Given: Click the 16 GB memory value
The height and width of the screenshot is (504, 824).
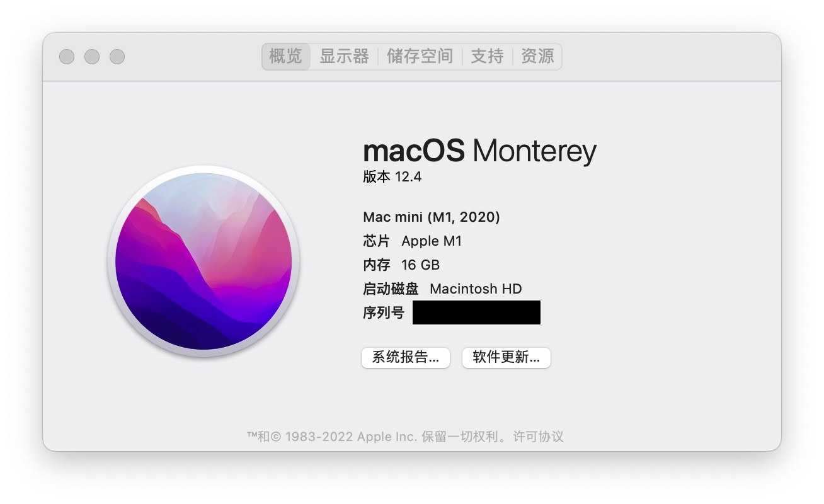Looking at the screenshot, I should pos(420,265).
